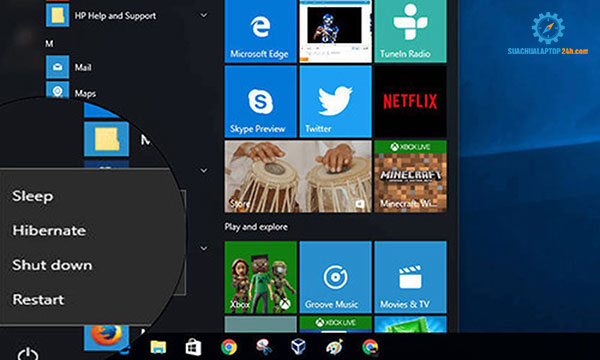Open the Firefox icon in the app list
600x360 pixels.
[x=106, y=337]
